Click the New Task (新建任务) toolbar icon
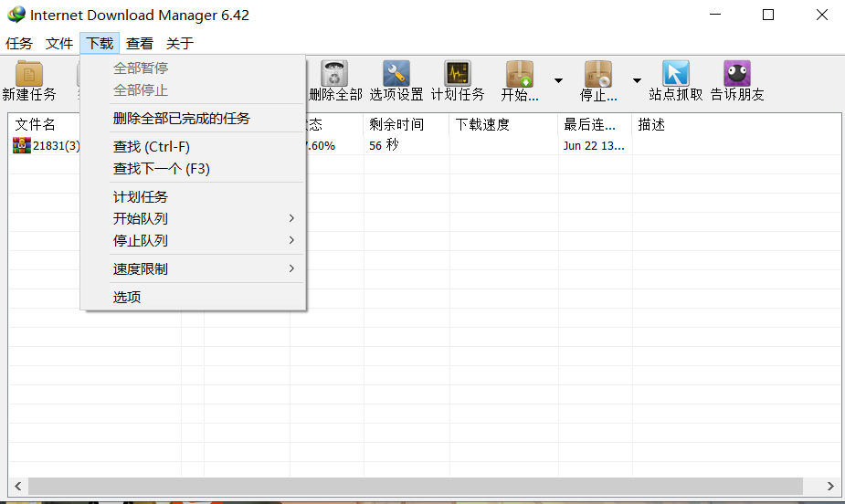Image resolution: width=845 pixels, height=504 pixels. coord(29,80)
